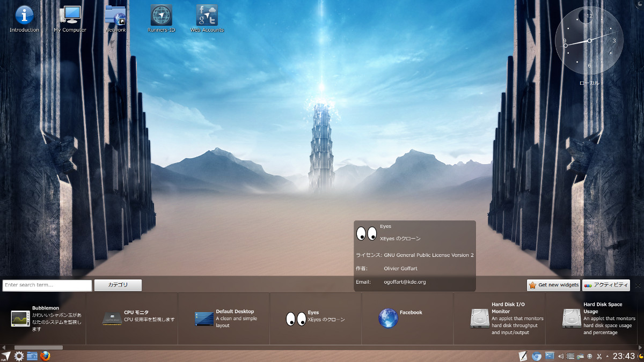Screen dimensions: 644x362
Task: Launch the Runners-ID desktop icon
Action: [x=162, y=19]
